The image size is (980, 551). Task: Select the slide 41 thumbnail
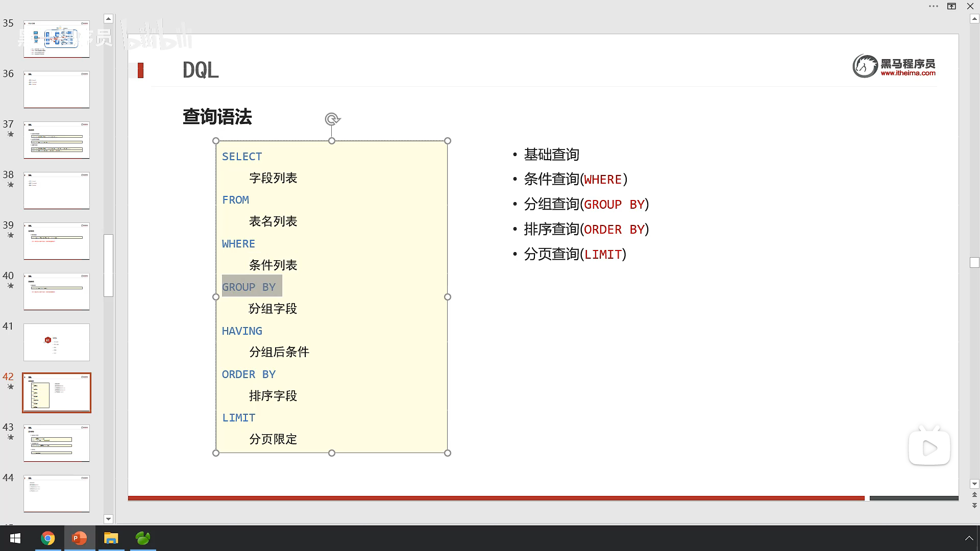57,342
